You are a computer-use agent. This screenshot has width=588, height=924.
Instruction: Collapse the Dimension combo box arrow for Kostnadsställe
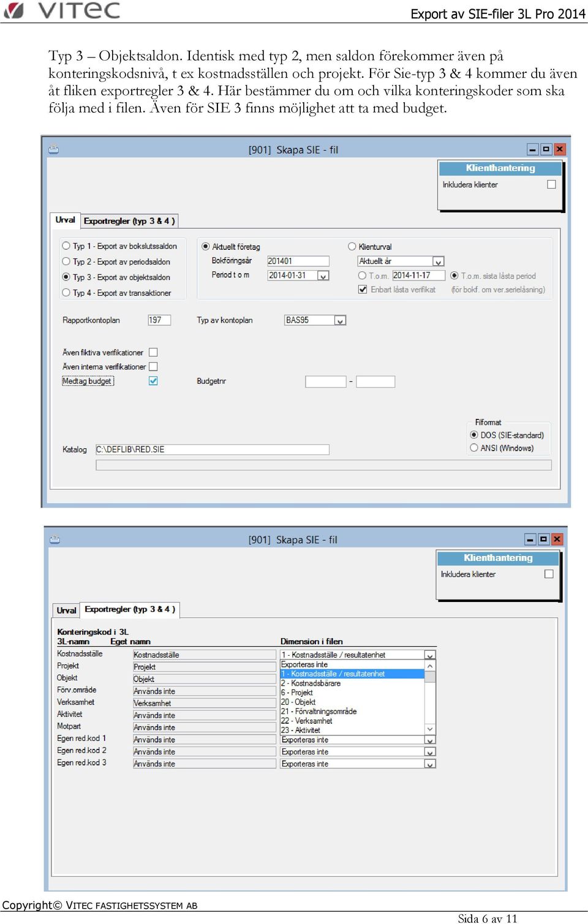[430, 655]
